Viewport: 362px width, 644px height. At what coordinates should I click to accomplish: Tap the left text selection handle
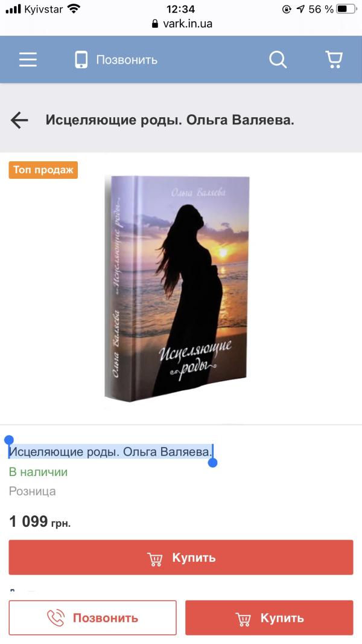(9, 441)
